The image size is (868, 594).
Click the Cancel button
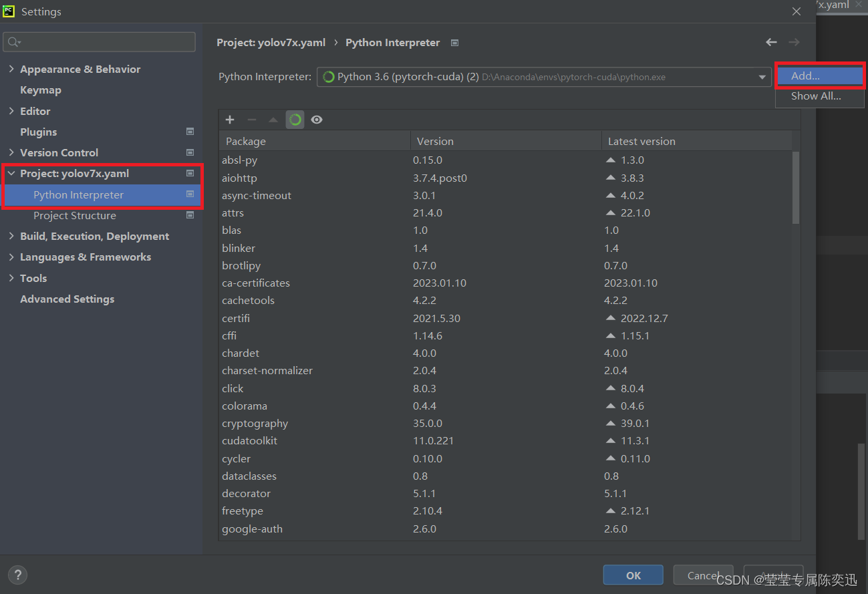tap(702, 575)
